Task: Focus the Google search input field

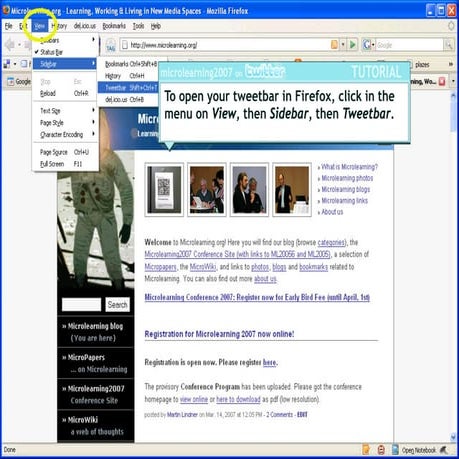Action: coord(410,45)
